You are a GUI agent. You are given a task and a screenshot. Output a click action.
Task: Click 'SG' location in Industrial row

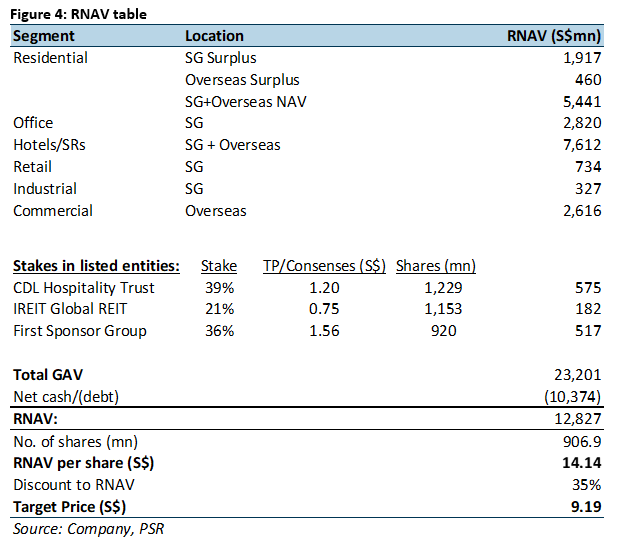(194, 189)
